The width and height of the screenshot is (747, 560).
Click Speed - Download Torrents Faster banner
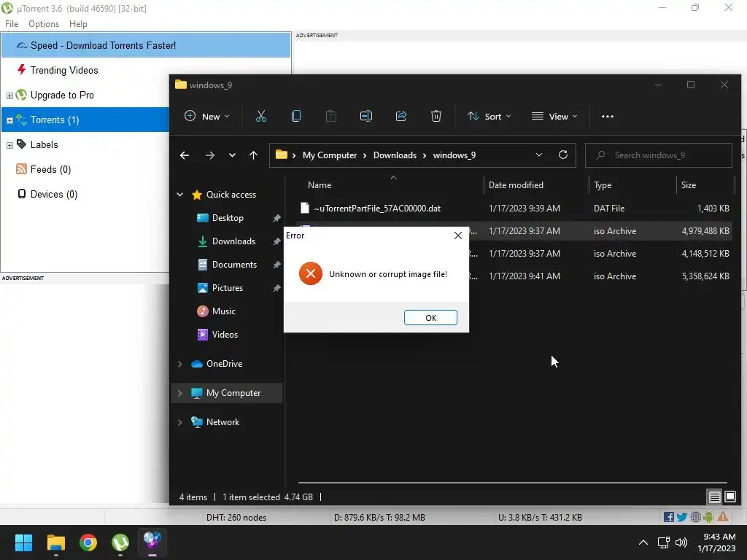146,45
